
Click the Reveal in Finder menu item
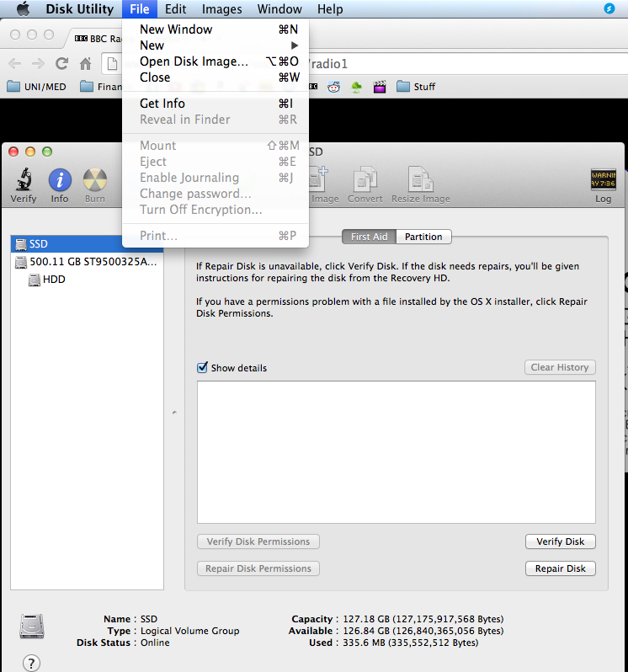pyautogui.click(x=216, y=119)
